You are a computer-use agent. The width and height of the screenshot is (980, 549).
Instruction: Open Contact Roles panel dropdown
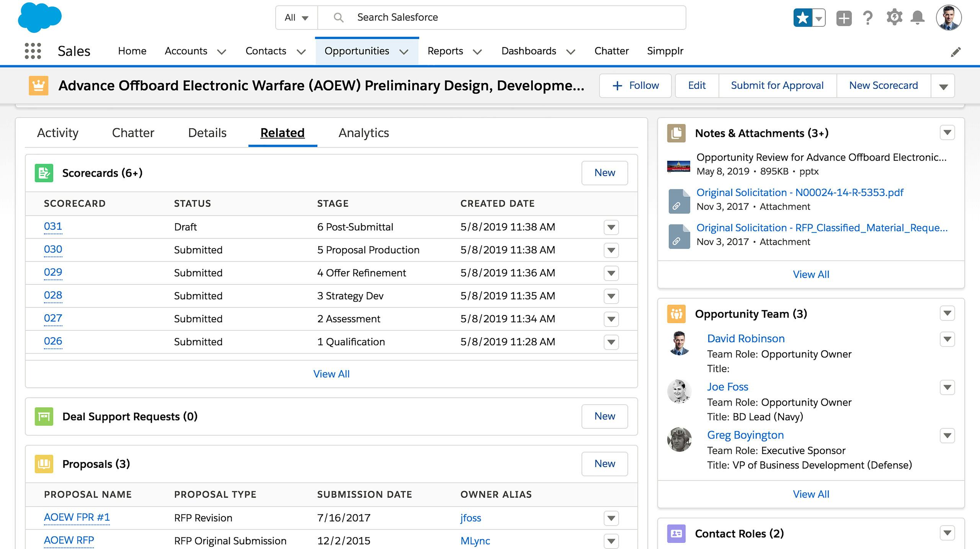(x=947, y=533)
